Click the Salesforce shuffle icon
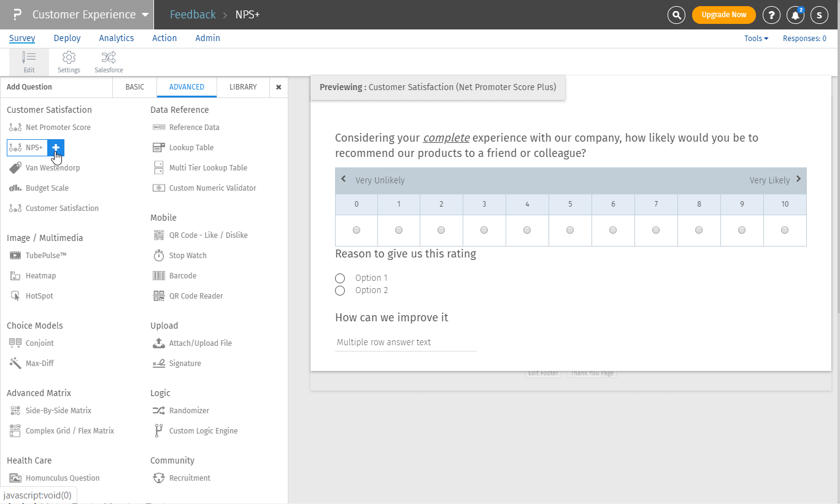Screen dimensions: 840x504 (x=109, y=62)
